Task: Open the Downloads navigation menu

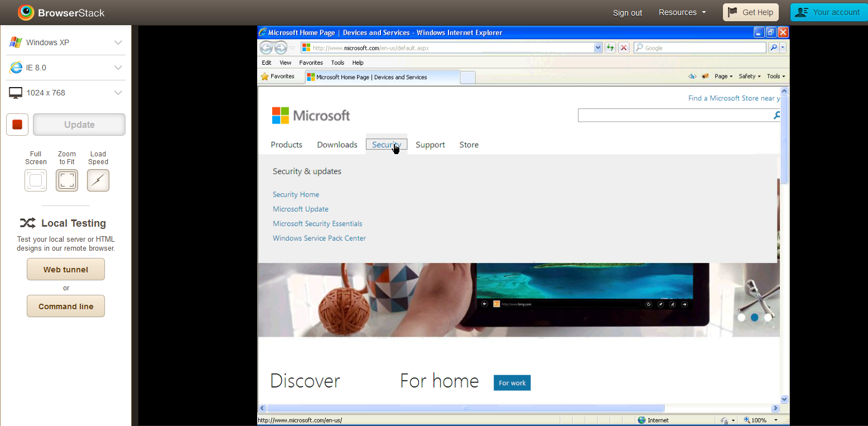Action: tap(337, 145)
